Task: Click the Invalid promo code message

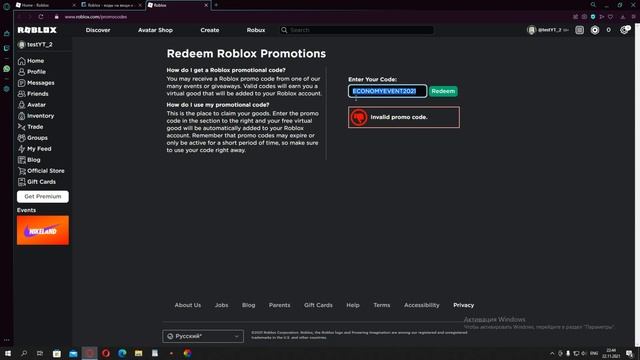Action: click(x=404, y=117)
